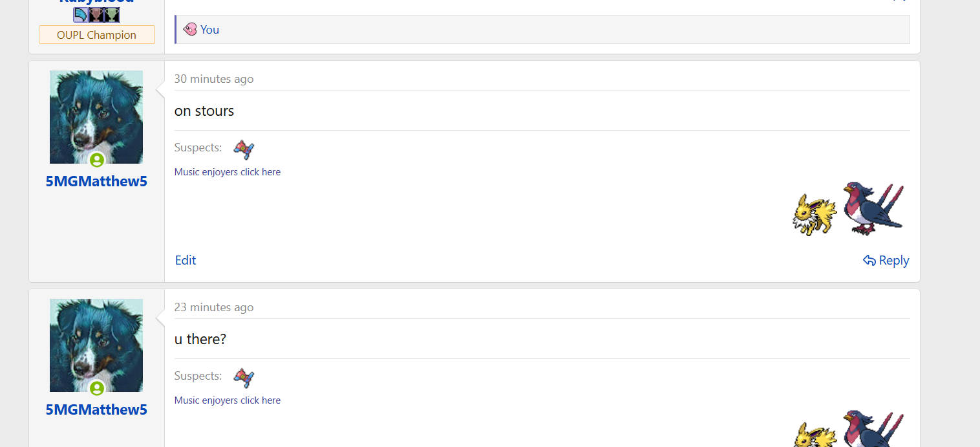Open 'Music enjoyers click here' in first post

tap(228, 172)
